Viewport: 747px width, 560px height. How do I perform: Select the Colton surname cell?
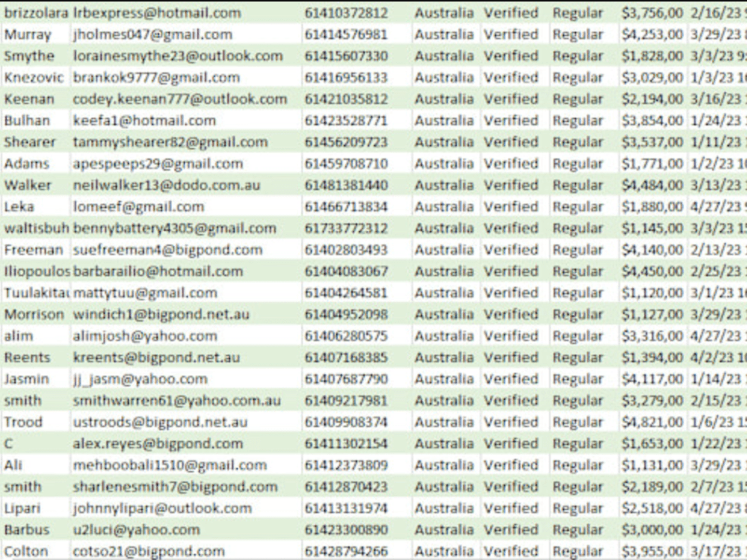35,551
